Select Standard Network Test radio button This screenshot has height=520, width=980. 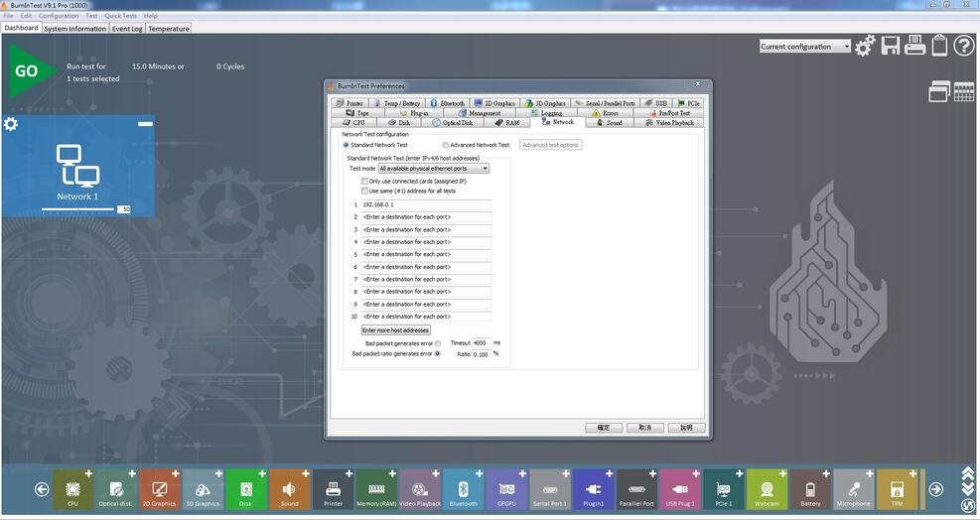click(346, 145)
